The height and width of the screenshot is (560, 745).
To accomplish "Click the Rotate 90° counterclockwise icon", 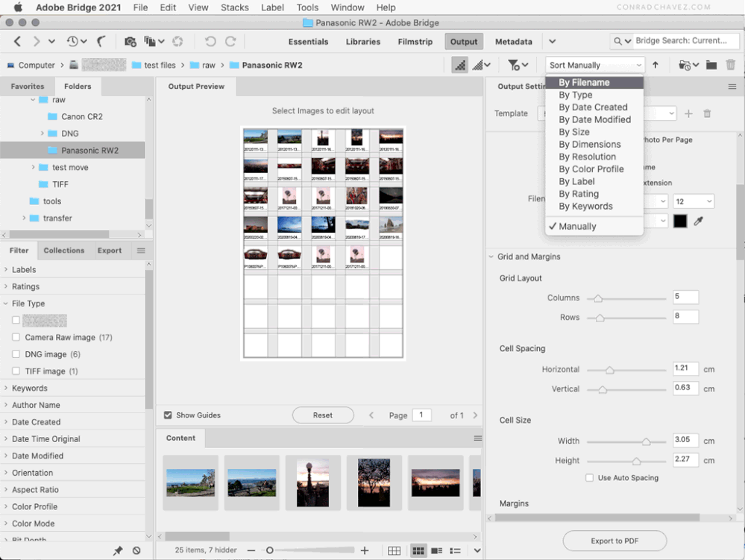I will [210, 42].
